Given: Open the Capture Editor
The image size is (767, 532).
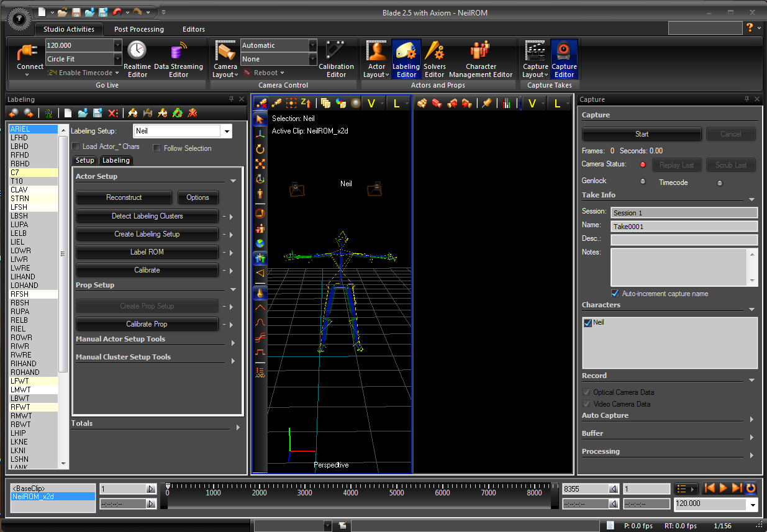Looking at the screenshot, I should [x=564, y=58].
